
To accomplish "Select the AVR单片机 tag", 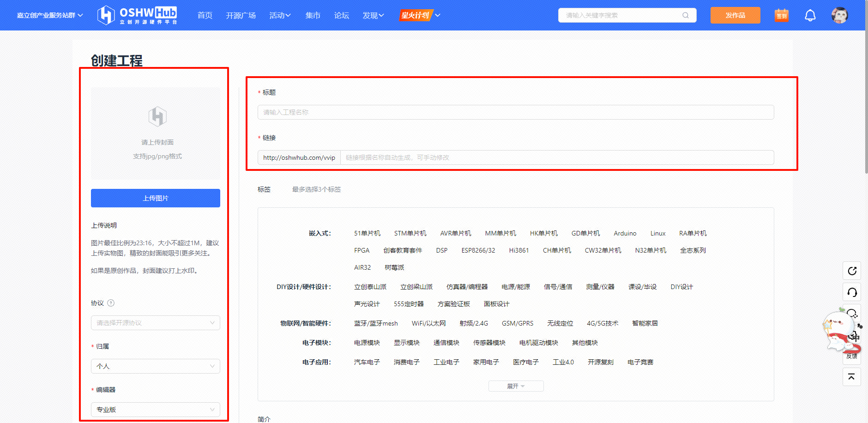I will (456, 233).
